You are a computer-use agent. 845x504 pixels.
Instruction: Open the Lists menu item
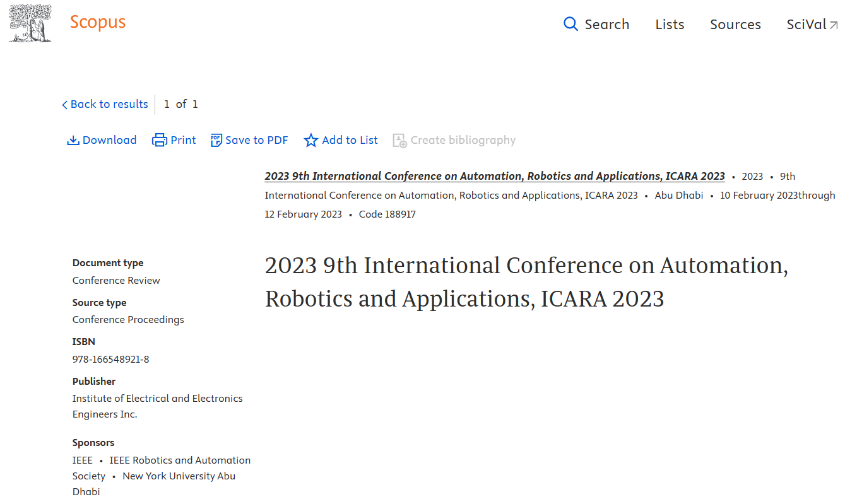(x=670, y=24)
